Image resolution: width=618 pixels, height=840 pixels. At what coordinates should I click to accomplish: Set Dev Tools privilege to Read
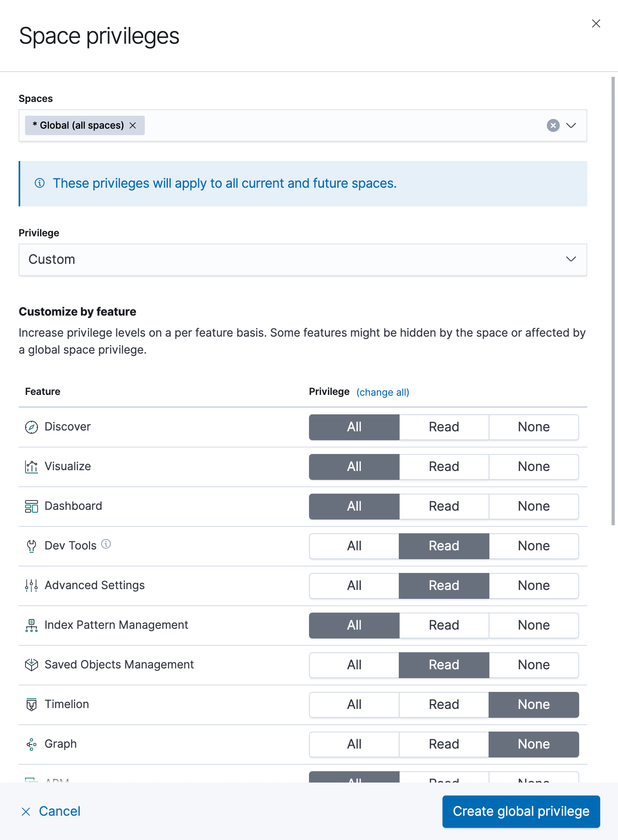444,546
